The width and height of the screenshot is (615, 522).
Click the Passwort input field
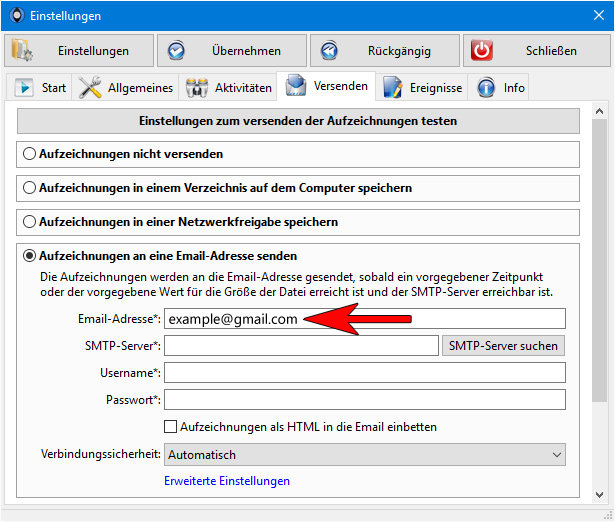365,400
